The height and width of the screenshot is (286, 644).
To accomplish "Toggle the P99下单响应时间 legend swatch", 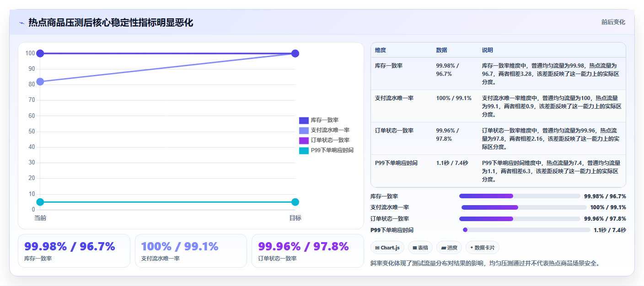I will (304, 150).
